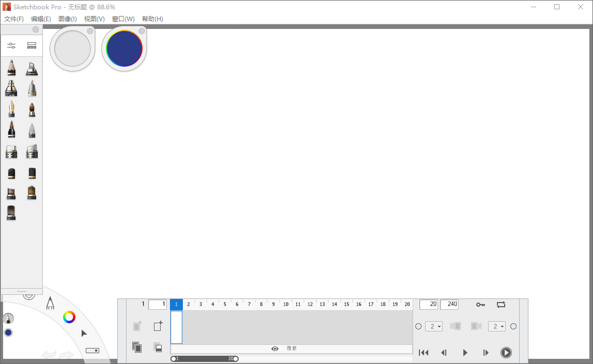Open the left onion skin count dropdown

(x=434, y=326)
